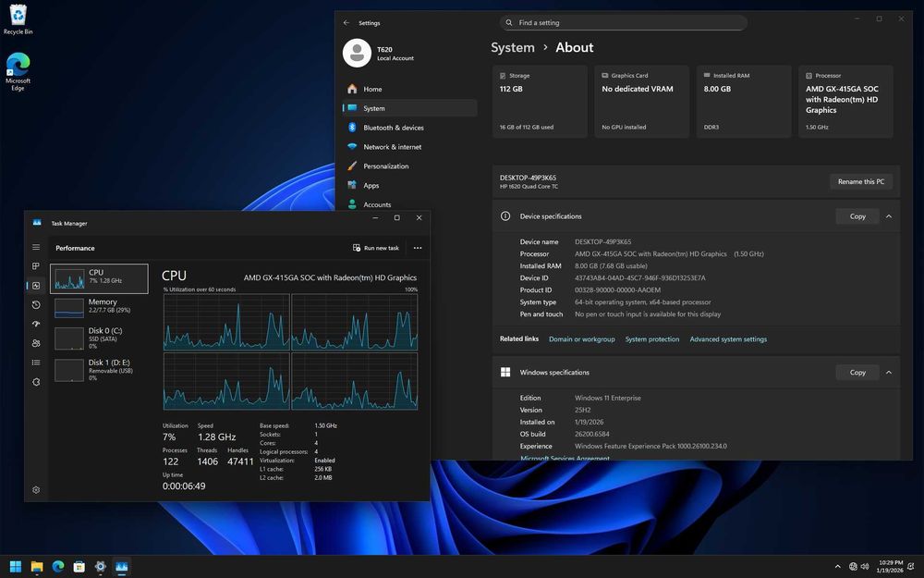This screenshot has height=578, width=924.
Task: Select Personalization in Settings sidebar
Action: point(385,166)
